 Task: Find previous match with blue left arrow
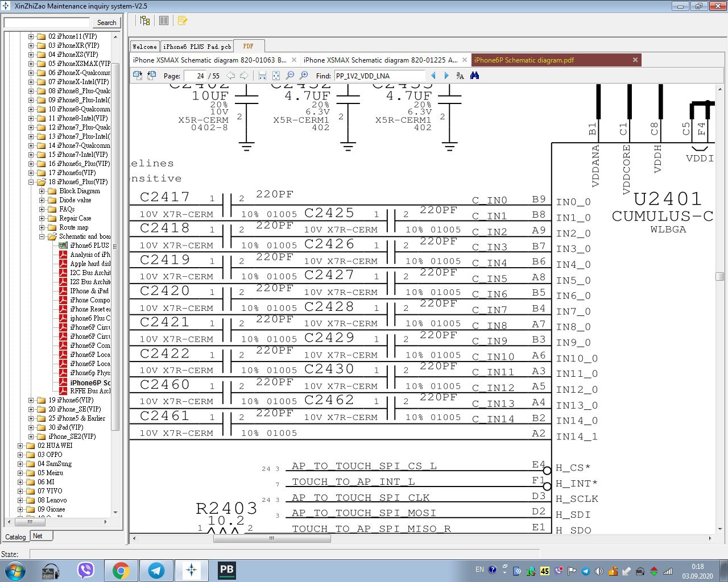(x=433, y=76)
